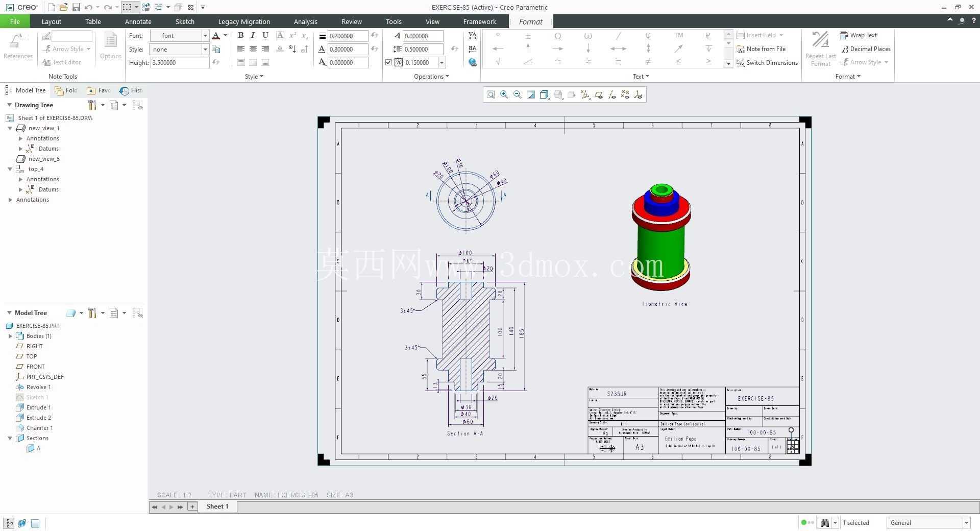The width and height of the screenshot is (980, 531).
Task: Expand Bodies (1) in Model Tree
Action: (x=10, y=336)
